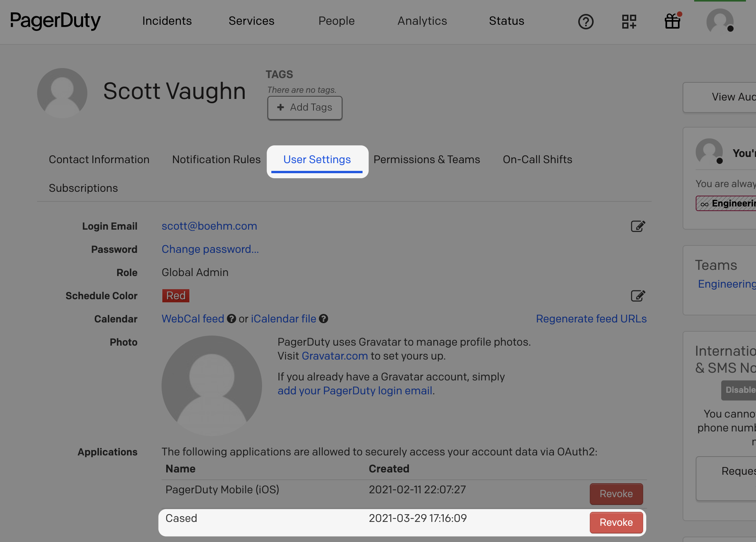The width and height of the screenshot is (756, 542).
Task: Click the Disabled badge in sidebar
Action: [738, 390]
